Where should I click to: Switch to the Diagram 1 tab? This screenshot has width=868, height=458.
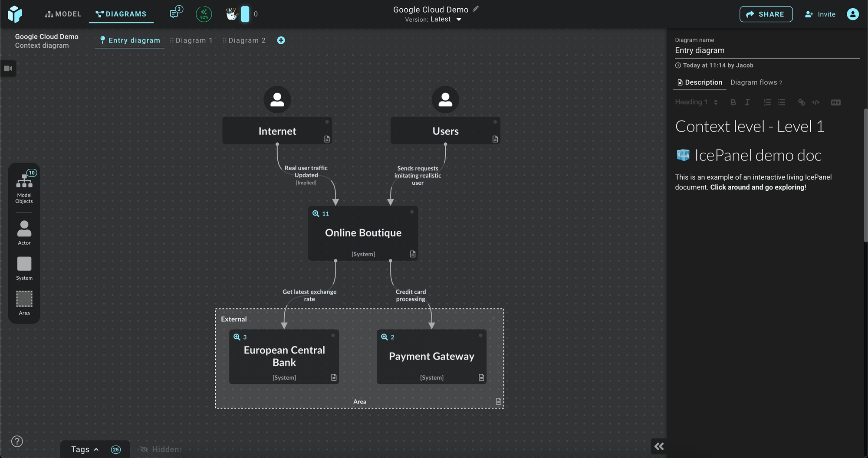pyautogui.click(x=191, y=40)
